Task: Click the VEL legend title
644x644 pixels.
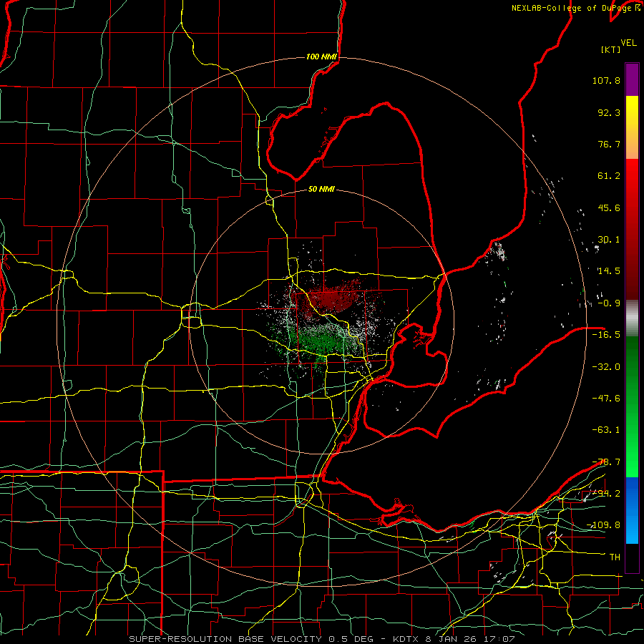Action: [x=628, y=43]
